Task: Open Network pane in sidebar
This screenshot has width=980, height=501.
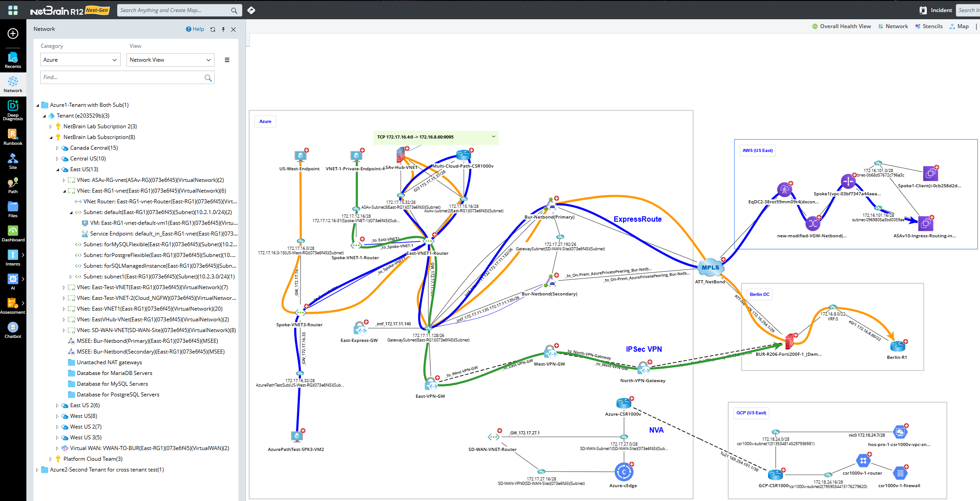Action: [13, 84]
